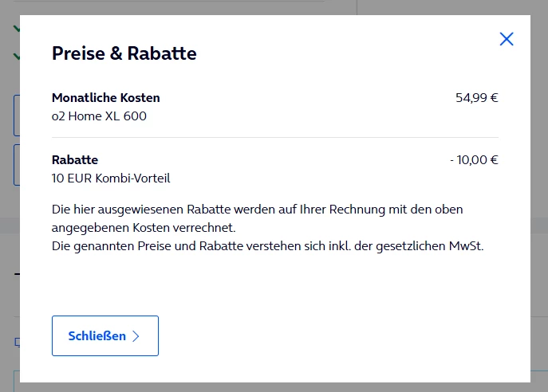
Task: Click the upper green checkmark behind the dialog
Action: tap(16, 29)
